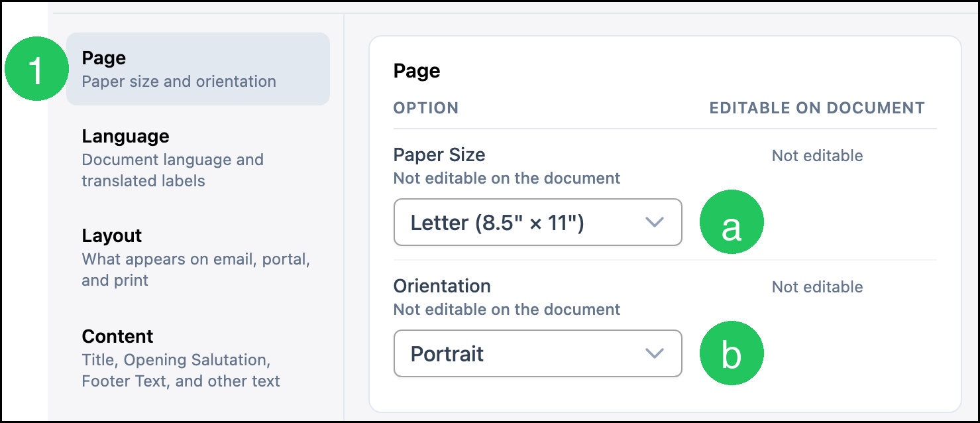Open the Paper Size dropdown
Screen dimensions: 980x423
pyautogui.click(x=537, y=222)
